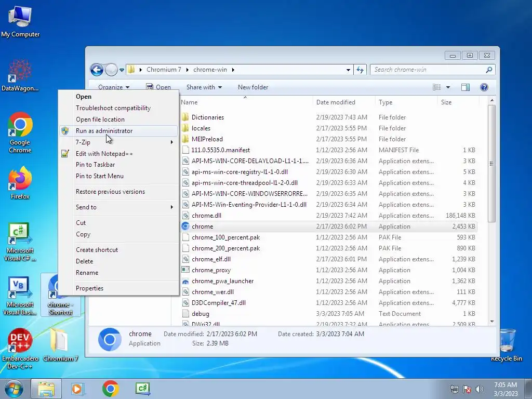Open Properties from context menu
Image resolution: width=532 pixels, height=399 pixels.
pos(89,288)
